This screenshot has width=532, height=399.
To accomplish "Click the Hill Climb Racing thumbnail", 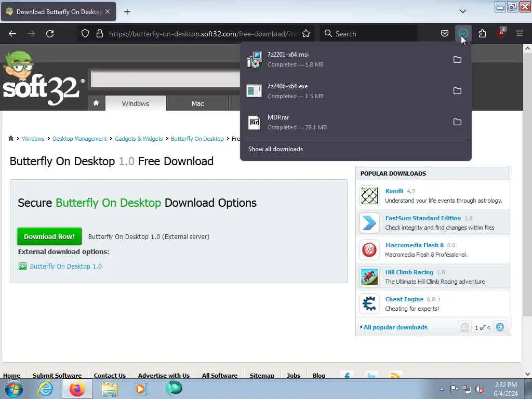I will point(369,277).
